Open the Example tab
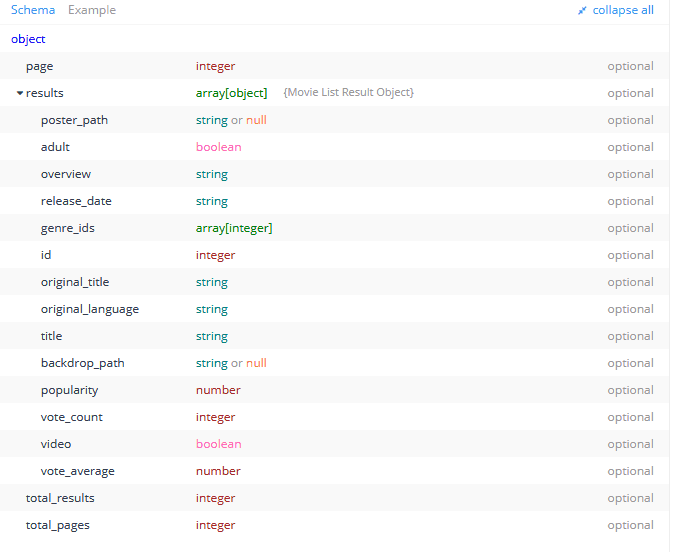 [92, 10]
